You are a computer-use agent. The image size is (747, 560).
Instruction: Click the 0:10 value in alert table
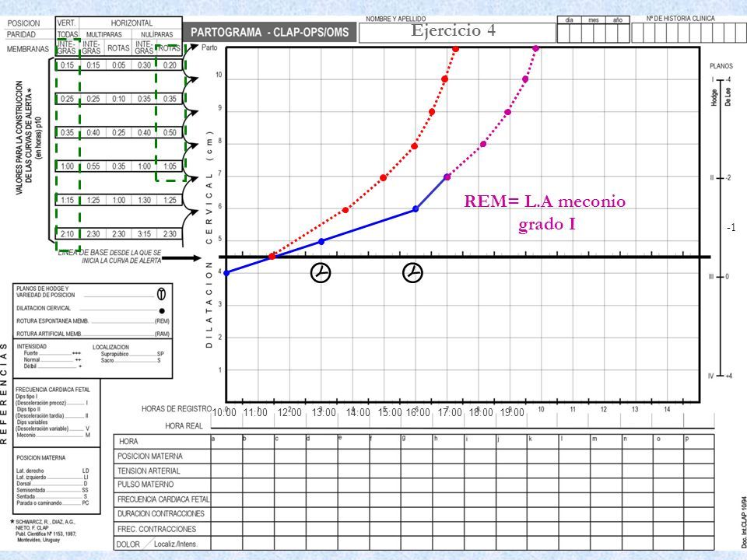118,99
